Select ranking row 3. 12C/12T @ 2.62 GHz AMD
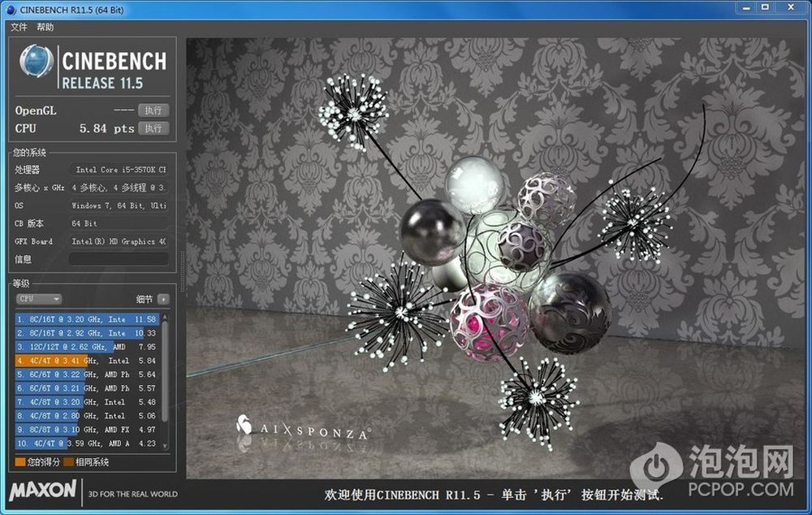 87,347
